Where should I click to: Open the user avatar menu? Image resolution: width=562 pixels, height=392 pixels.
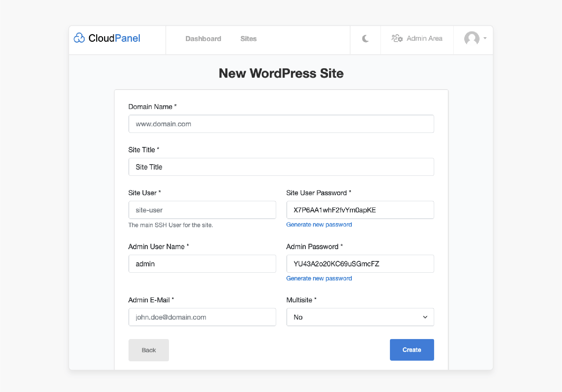[x=472, y=38]
